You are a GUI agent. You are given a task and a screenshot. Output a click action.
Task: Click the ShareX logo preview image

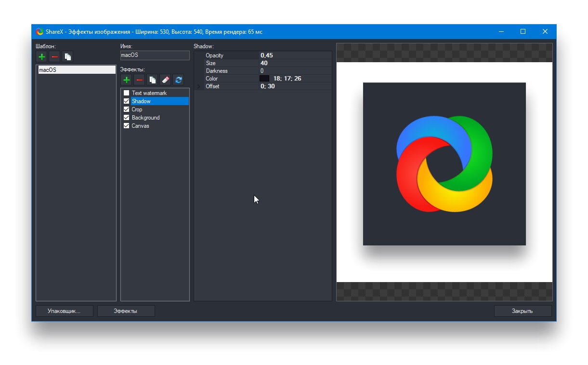[x=444, y=164]
